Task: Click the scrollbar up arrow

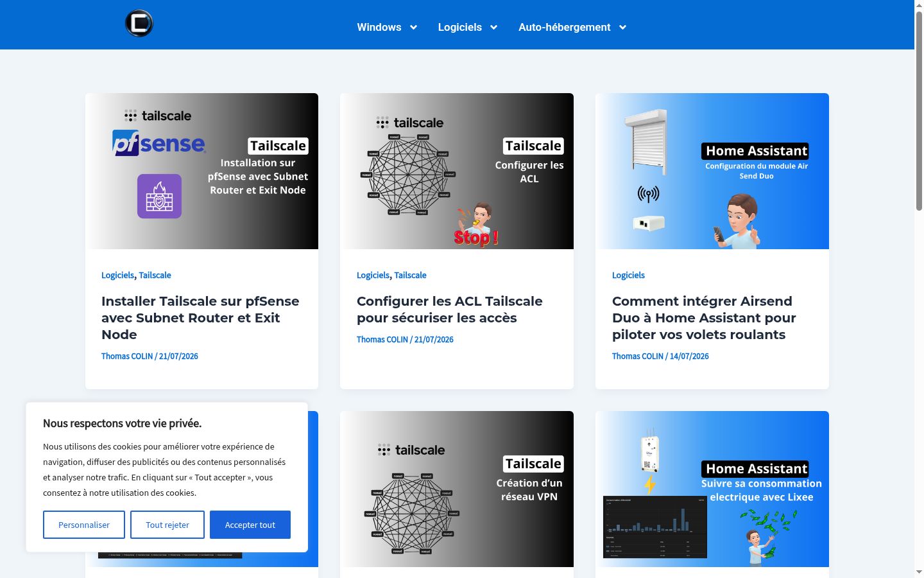Action: coord(919,5)
